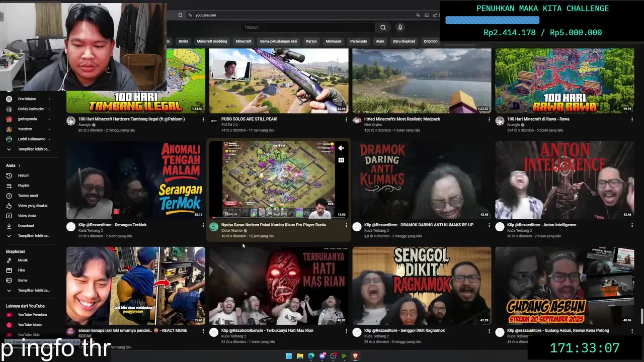The height and width of the screenshot is (362, 644).
Task: Open options menu for Dramok Daring video
Action: (489, 225)
